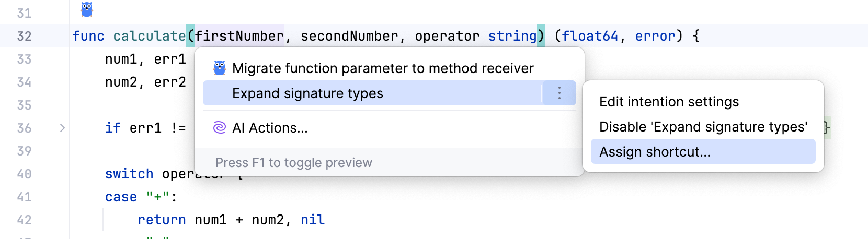This screenshot has height=239, width=868.
Task: Click the secondNumber parameter
Action: point(349,36)
